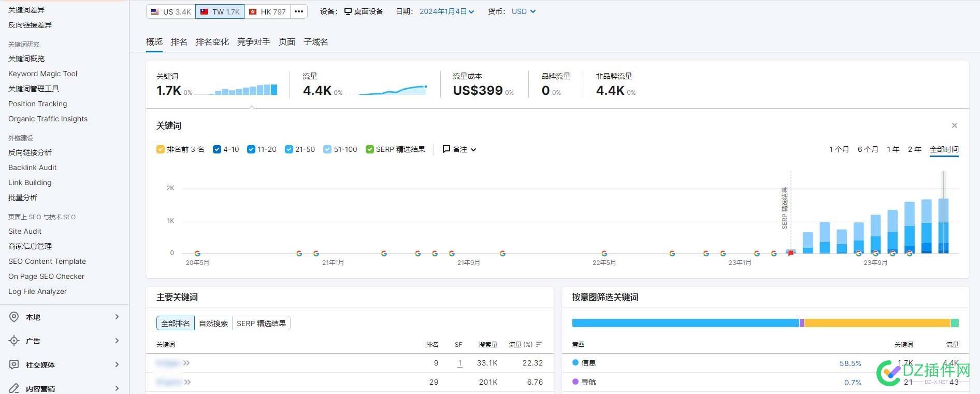980x394 pixels.
Task: Switch to the 子域名 tab
Action: pyautogui.click(x=315, y=42)
